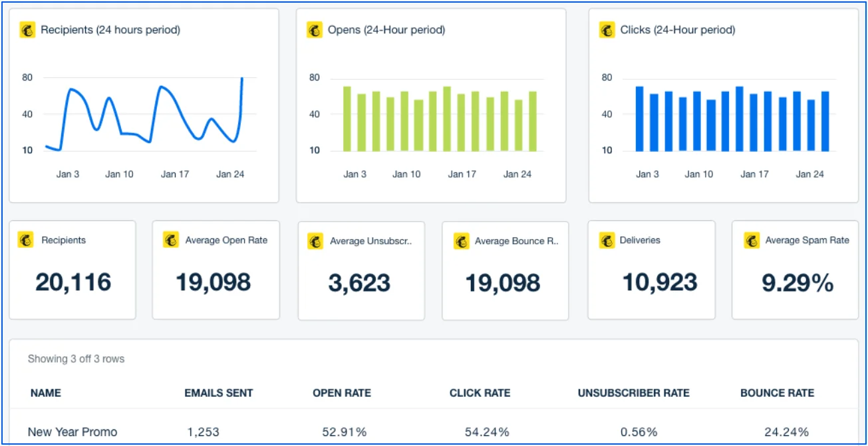
Task: Click the 0.56% unsubscriber rate value
Action: (x=639, y=432)
